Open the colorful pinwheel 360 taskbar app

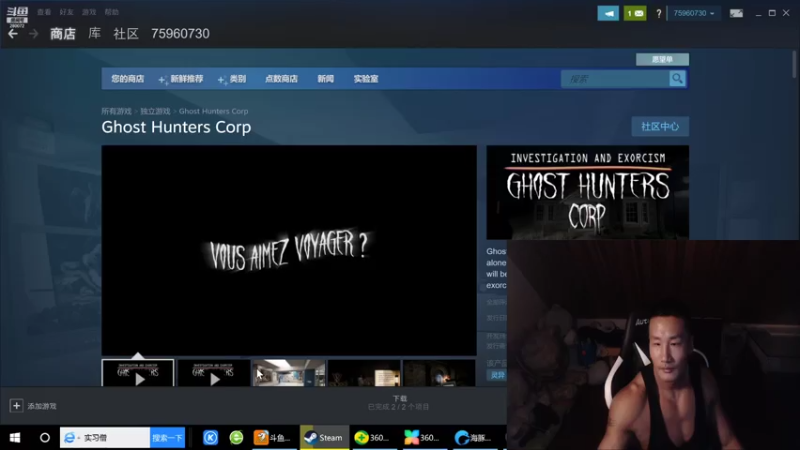[x=423, y=438]
